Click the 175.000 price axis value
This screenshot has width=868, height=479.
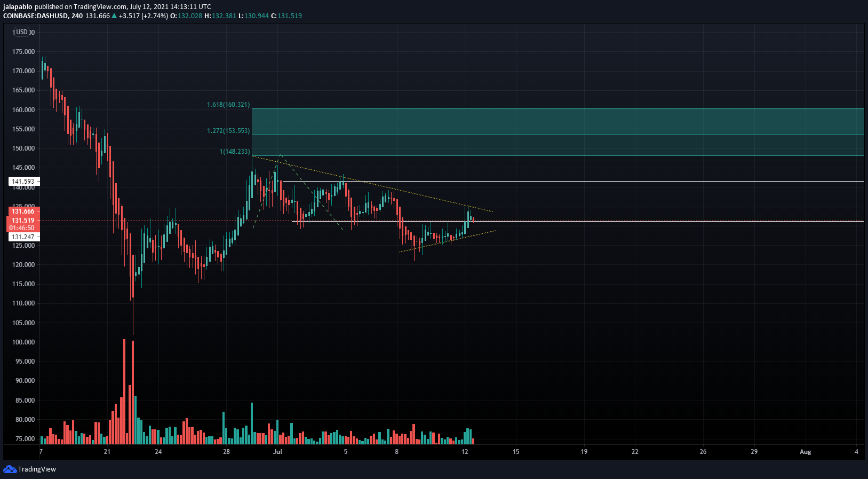(x=23, y=52)
